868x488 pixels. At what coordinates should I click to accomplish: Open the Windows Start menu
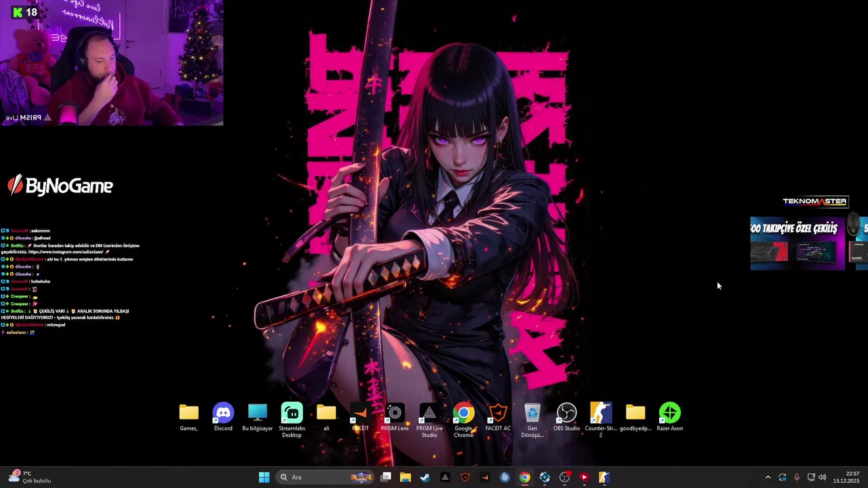point(264,477)
